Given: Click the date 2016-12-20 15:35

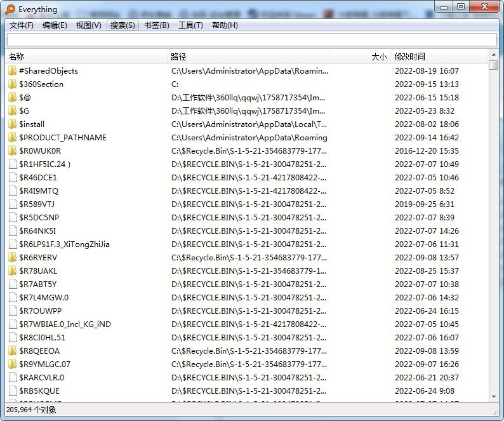Looking at the screenshot, I should point(427,151).
